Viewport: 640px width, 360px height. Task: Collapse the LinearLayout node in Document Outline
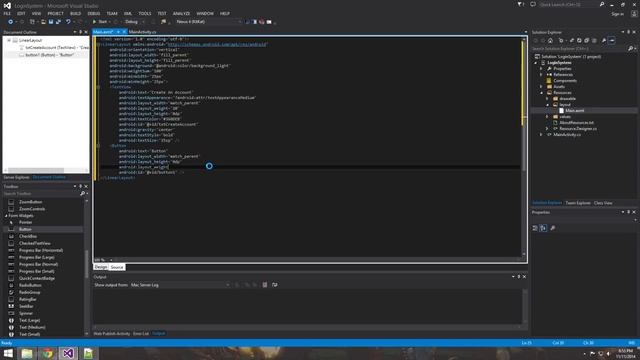[x=9, y=40]
